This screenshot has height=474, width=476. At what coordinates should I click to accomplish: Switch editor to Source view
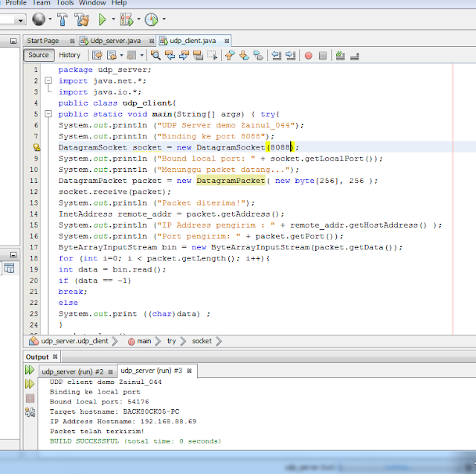39,55
